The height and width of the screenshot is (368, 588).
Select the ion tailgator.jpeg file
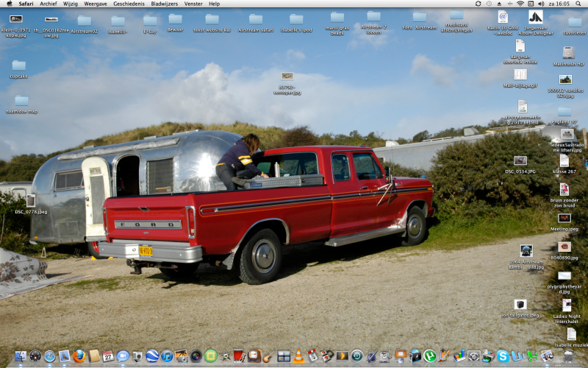[x=520, y=304]
